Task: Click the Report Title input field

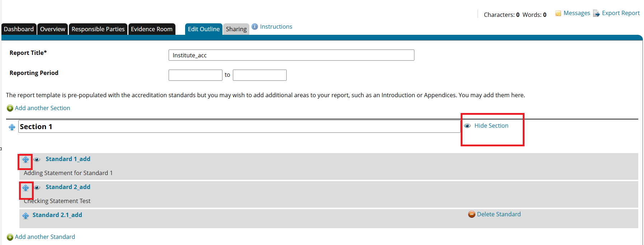Action: 291,55
